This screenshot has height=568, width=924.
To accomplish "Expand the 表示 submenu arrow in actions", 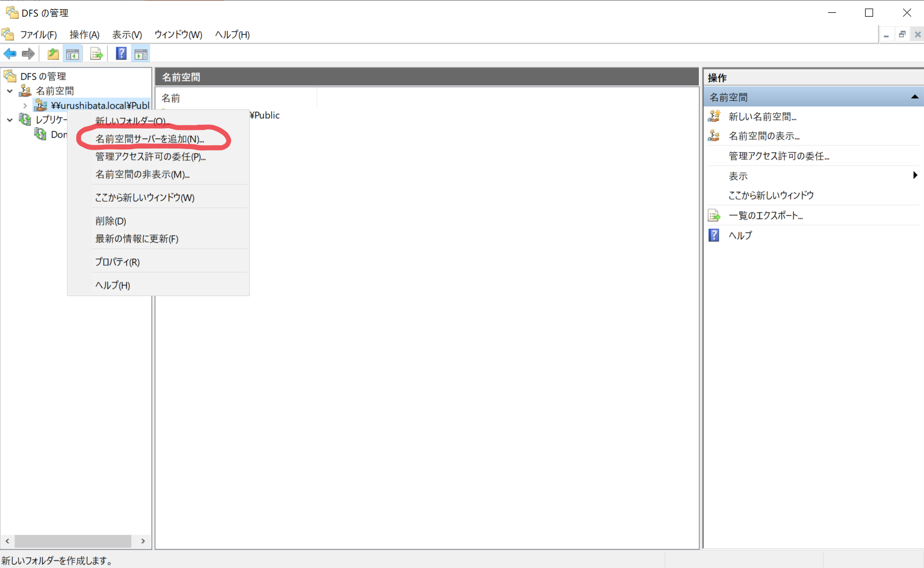I will (x=915, y=175).
